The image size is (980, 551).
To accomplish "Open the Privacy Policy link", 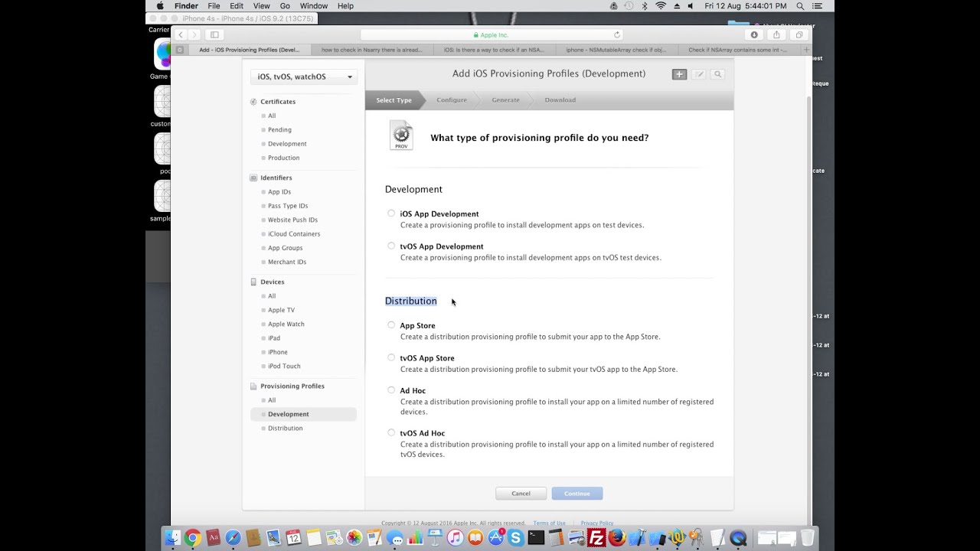I will click(x=597, y=523).
